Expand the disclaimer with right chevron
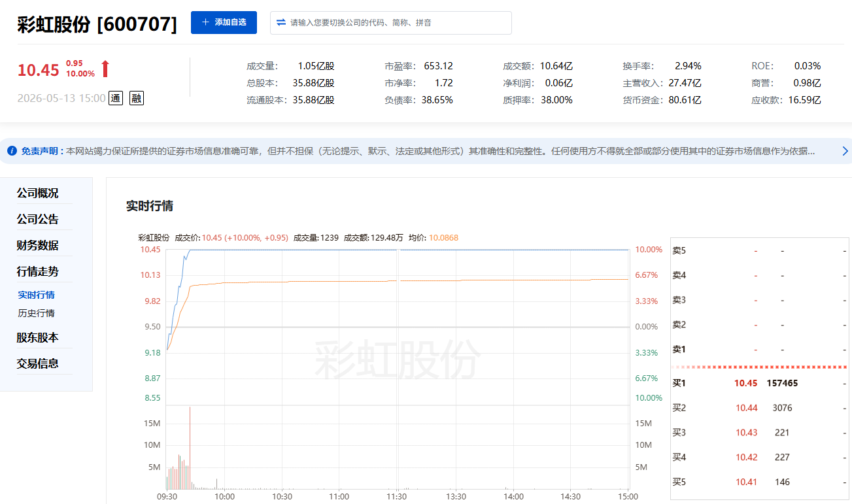This screenshot has width=852, height=504. point(845,151)
